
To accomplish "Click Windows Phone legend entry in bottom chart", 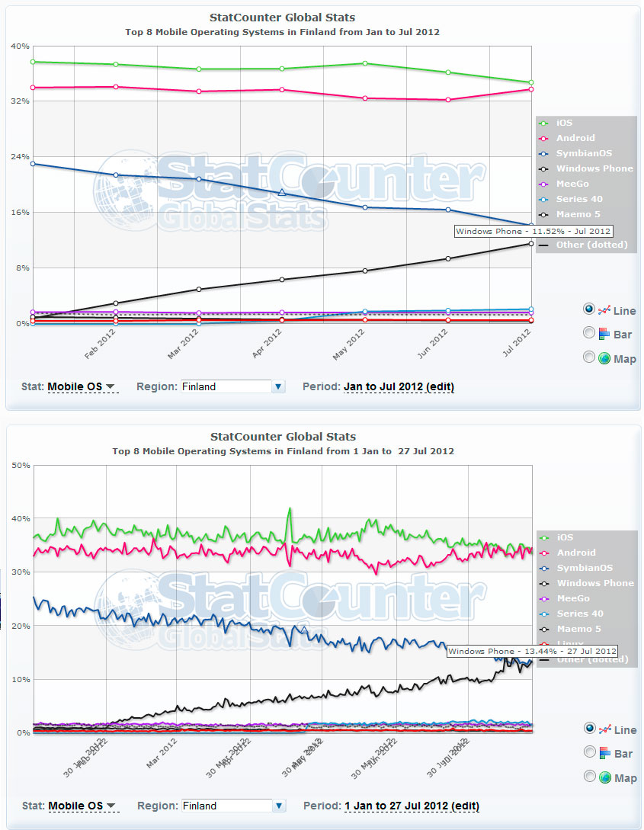I will [x=587, y=583].
